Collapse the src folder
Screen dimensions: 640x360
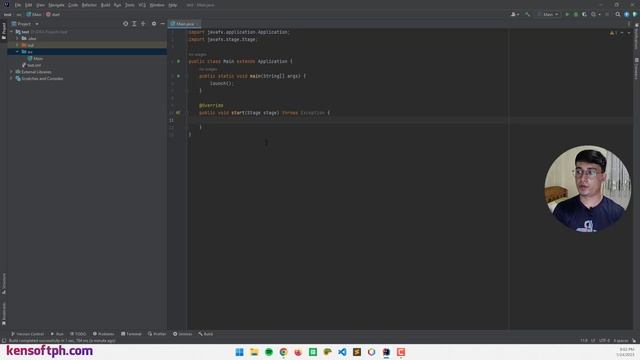[18, 52]
